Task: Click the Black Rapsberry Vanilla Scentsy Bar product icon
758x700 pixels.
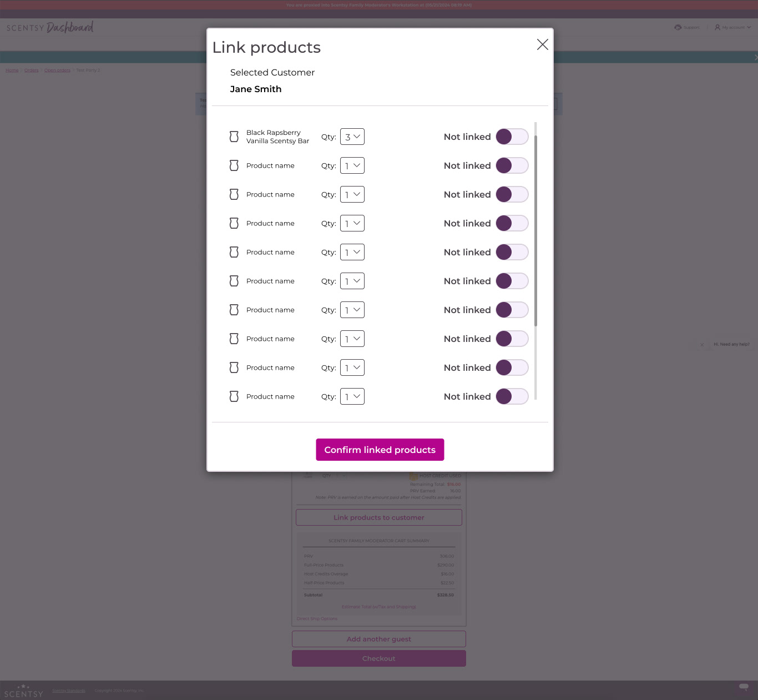Action: pos(234,137)
